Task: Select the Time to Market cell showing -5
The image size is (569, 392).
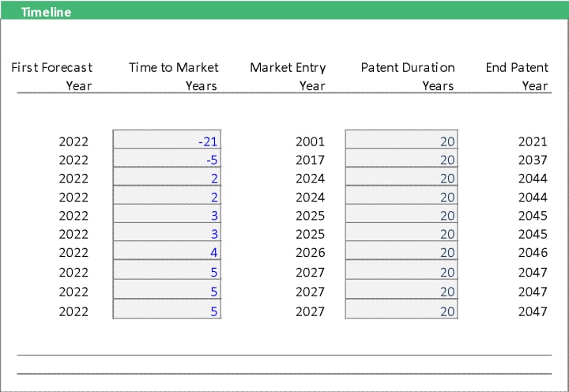Action: click(167, 157)
